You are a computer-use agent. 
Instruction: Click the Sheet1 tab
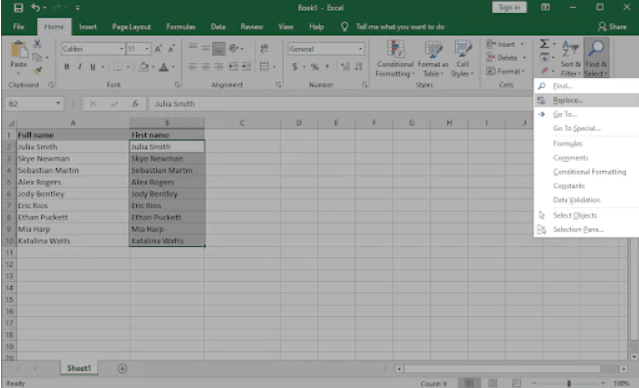coord(79,368)
